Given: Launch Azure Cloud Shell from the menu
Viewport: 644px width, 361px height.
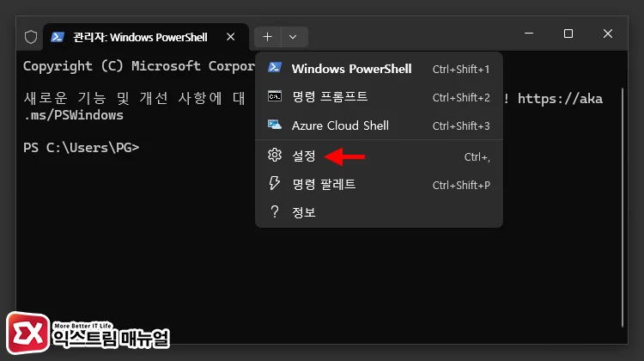Looking at the screenshot, I should pos(340,125).
